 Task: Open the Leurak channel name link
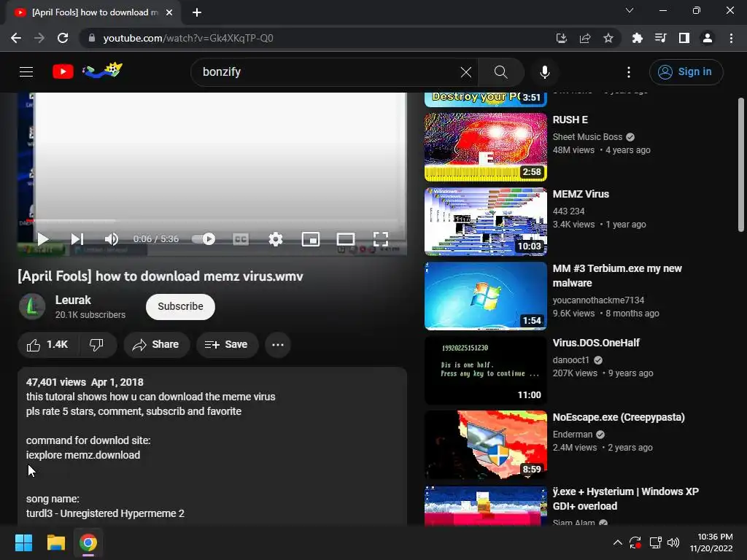pos(73,300)
